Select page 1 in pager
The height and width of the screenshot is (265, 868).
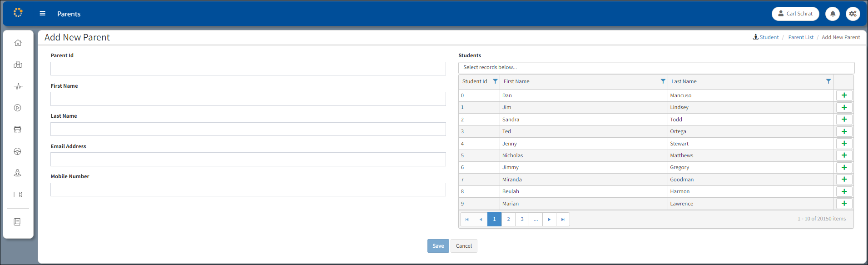pyautogui.click(x=495, y=219)
